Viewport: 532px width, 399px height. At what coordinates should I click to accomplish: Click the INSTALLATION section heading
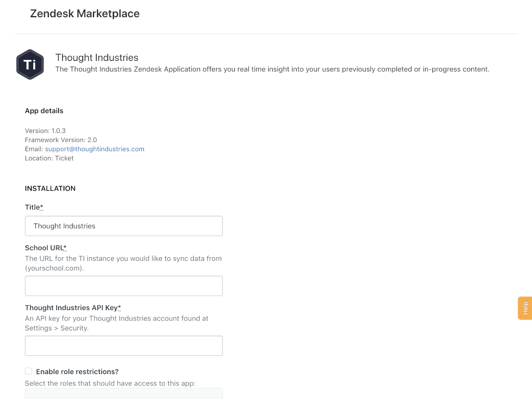click(x=50, y=188)
